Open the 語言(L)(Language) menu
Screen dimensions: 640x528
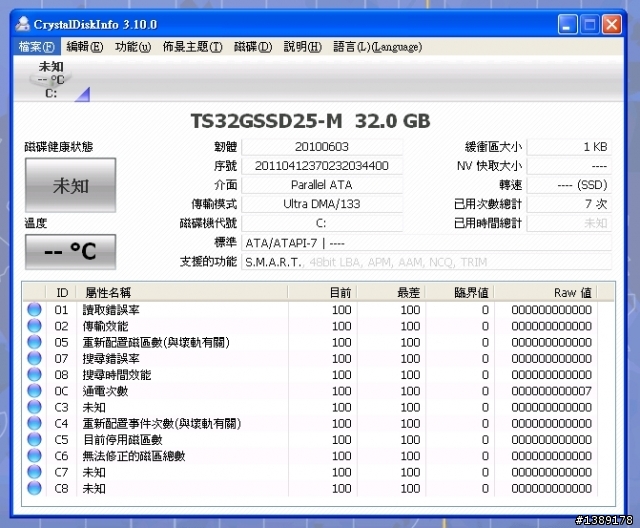pyautogui.click(x=378, y=47)
